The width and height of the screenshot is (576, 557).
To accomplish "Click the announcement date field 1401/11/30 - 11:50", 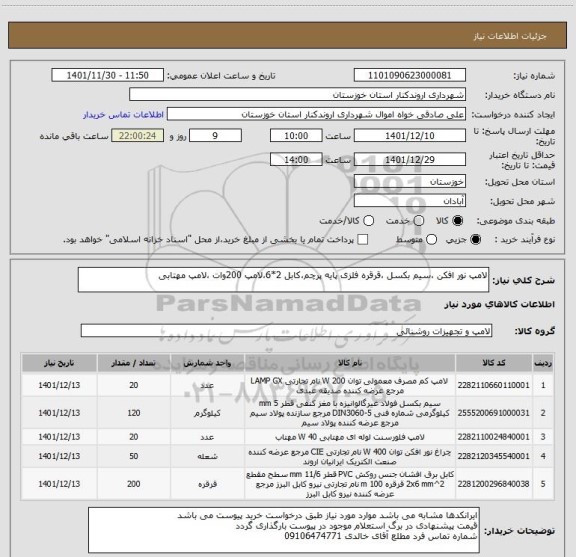I will [x=108, y=75].
